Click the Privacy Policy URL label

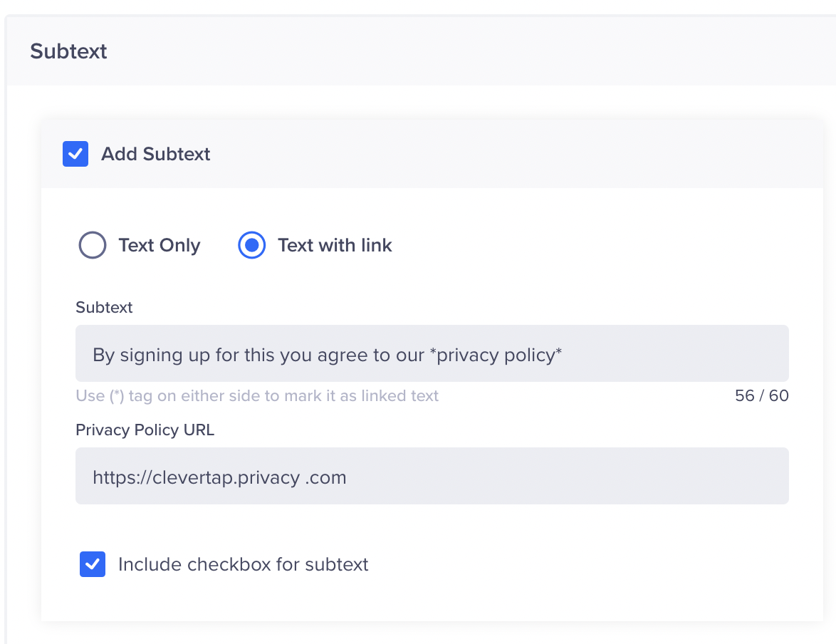tap(145, 430)
